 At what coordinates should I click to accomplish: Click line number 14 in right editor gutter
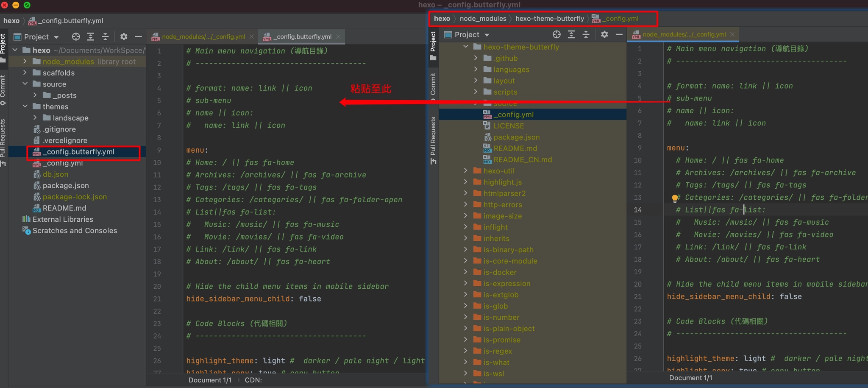(637, 210)
